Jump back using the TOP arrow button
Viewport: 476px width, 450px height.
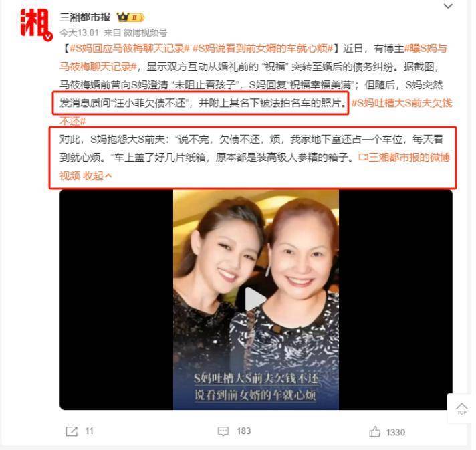(461, 409)
